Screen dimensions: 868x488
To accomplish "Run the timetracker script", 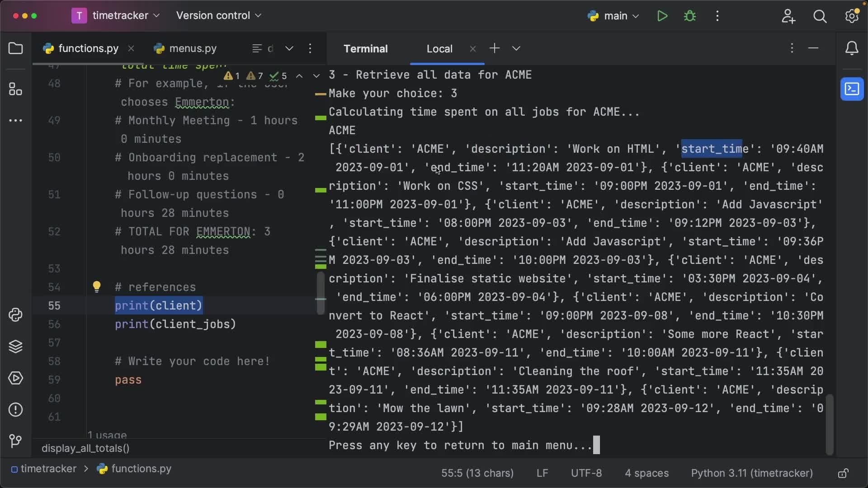I will (x=662, y=16).
